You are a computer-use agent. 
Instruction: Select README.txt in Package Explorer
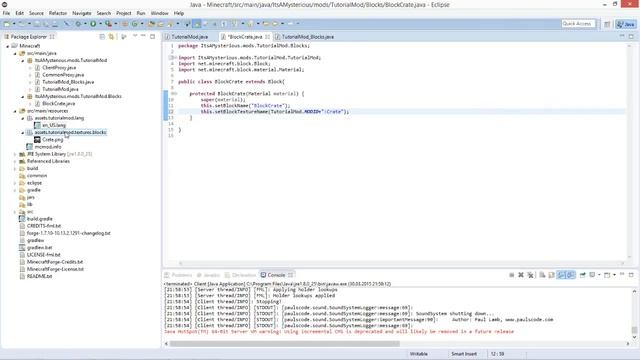[39, 276]
